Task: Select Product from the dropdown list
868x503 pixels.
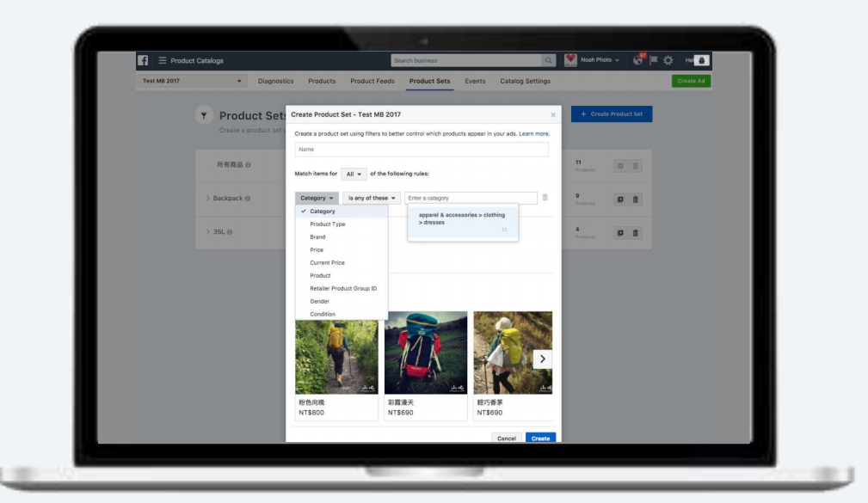Action: tap(341, 275)
